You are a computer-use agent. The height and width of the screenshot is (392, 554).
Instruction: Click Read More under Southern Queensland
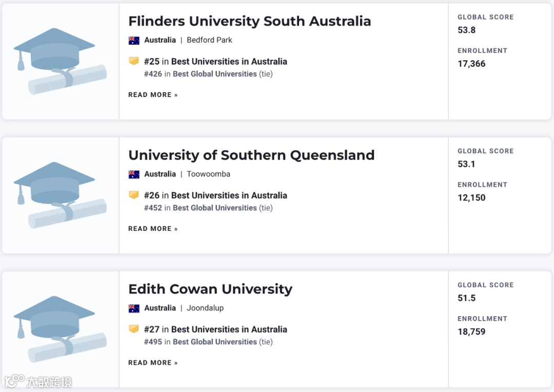click(x=153, y=229)
